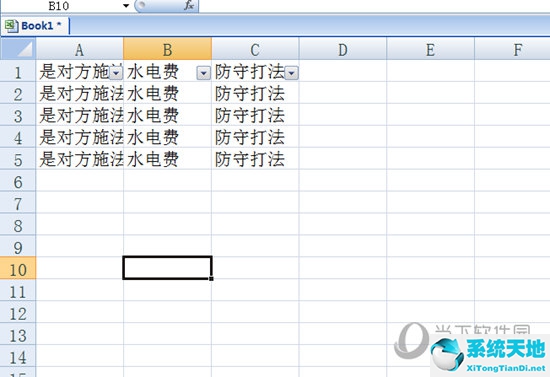The image size is (550, 377).
Task: Select column B header
Action: (x=167, y=49)
